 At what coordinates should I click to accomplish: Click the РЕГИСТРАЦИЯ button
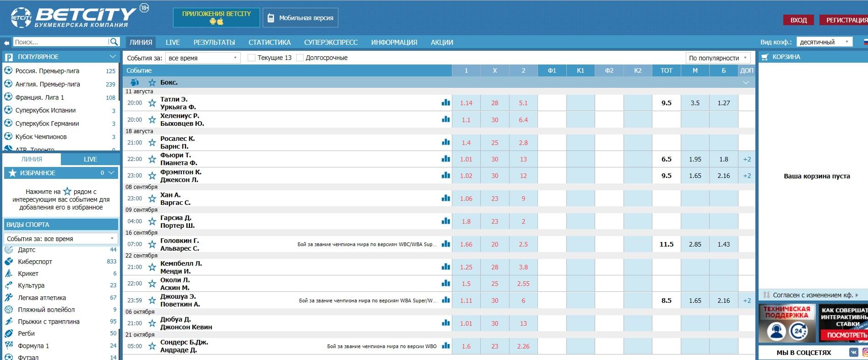844,20
